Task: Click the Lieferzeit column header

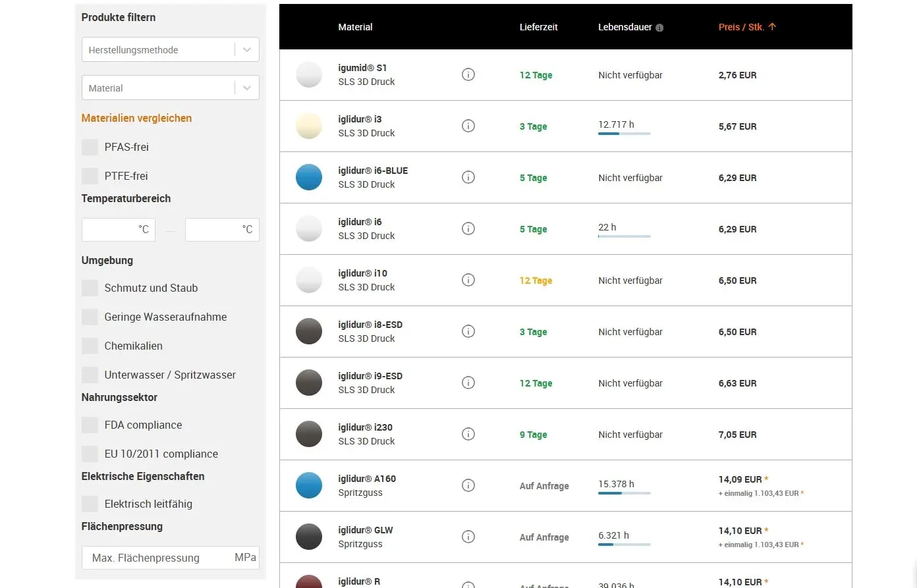Action: coord(538,27)
